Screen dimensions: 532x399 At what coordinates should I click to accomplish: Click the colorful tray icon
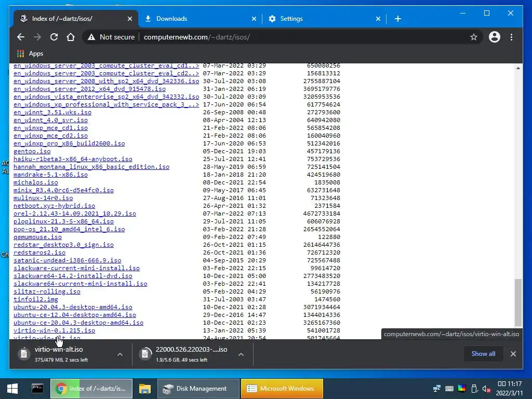462,389
